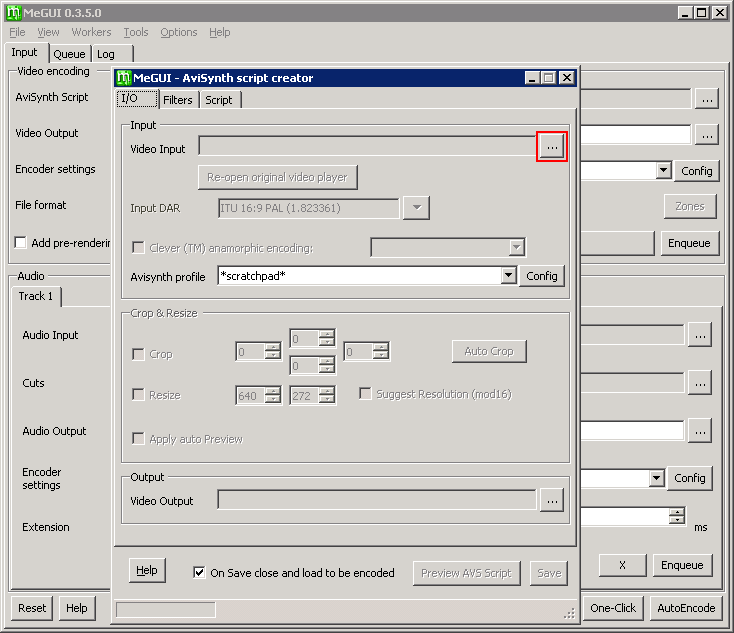Increase the audio delay ms spinner
The image size is (734, 633).
click(x=677, y=513)
